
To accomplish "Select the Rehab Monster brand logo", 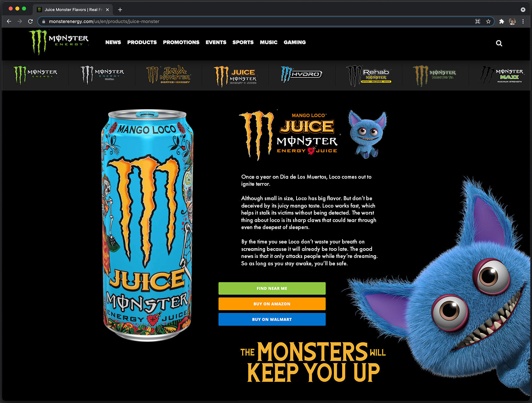I will (369, 76).
